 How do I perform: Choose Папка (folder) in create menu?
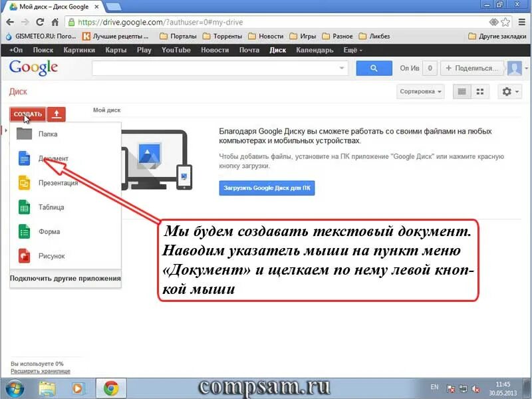(x=65, y=134)
